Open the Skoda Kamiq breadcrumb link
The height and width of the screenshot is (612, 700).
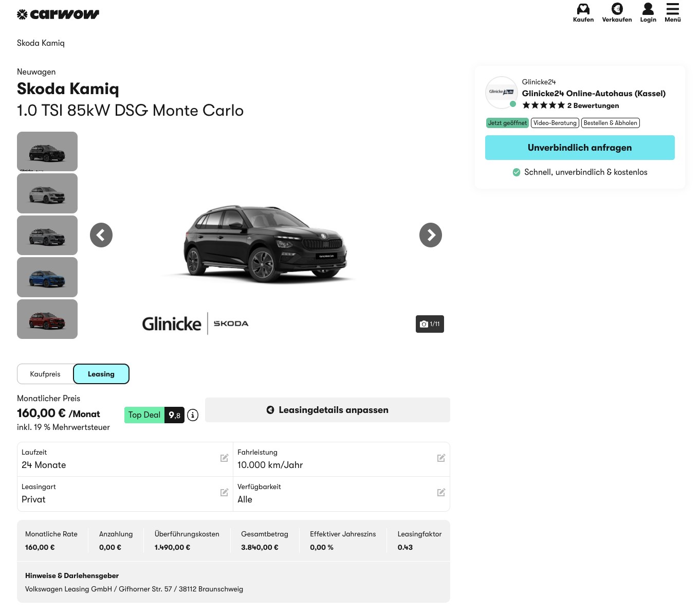tap(41, 43)
